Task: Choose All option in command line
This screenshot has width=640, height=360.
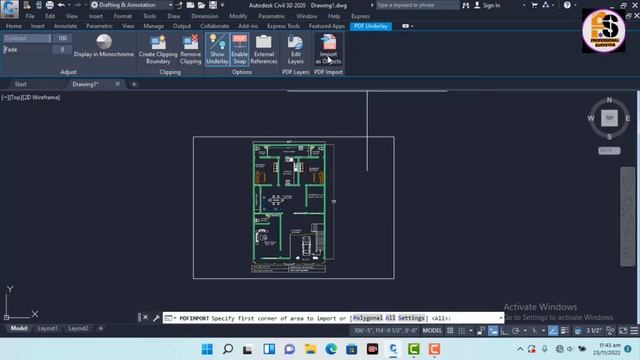Action: tap(390, 318)
